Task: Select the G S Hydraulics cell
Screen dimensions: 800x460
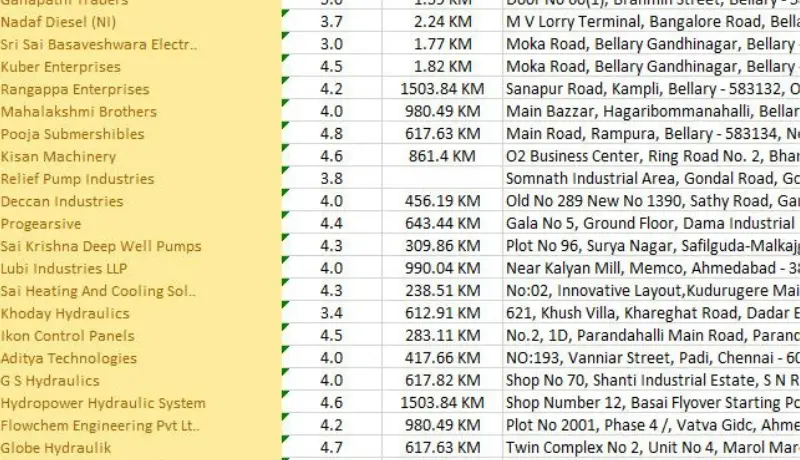Action: click(x=140, y=381)
